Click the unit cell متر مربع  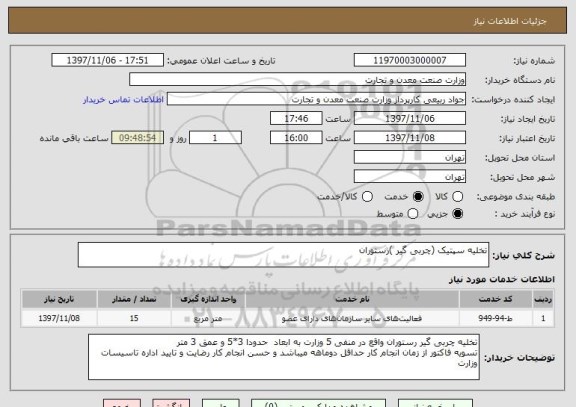(208, 318)
